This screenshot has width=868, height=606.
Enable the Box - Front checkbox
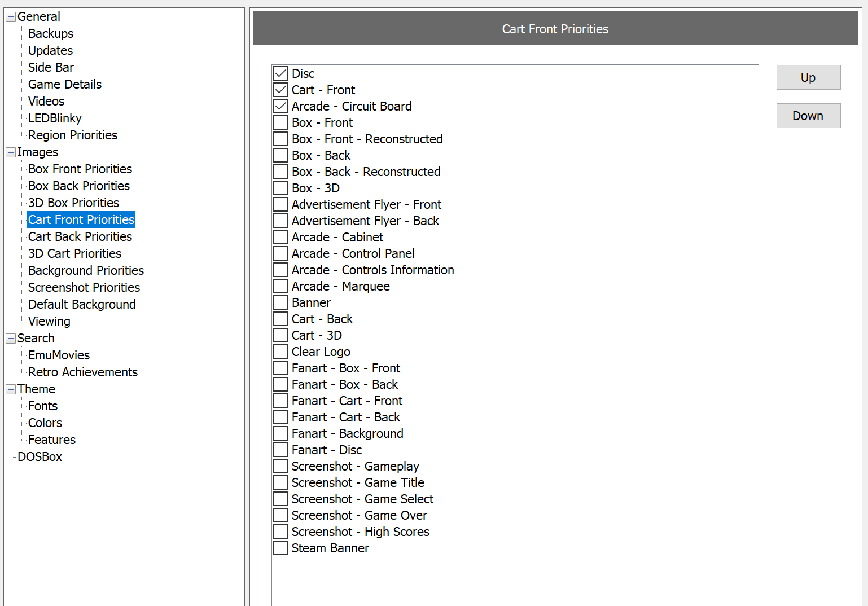click(x=280, y=122)
